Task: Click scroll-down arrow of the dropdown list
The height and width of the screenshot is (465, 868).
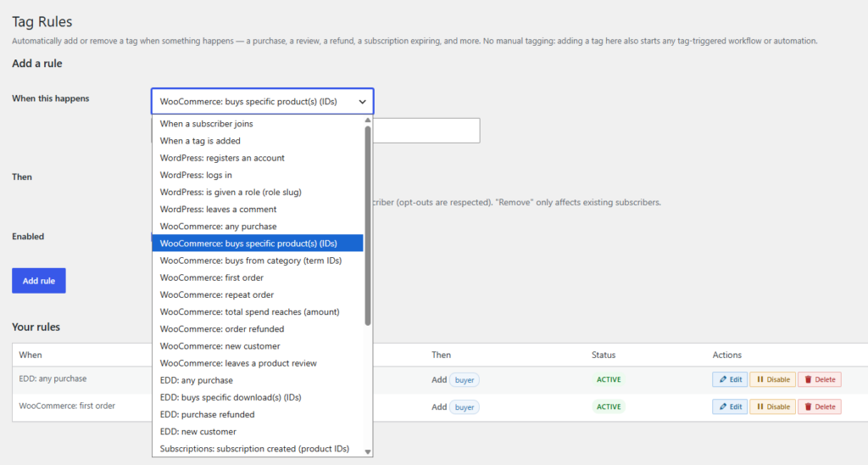Action: point(368,451)
